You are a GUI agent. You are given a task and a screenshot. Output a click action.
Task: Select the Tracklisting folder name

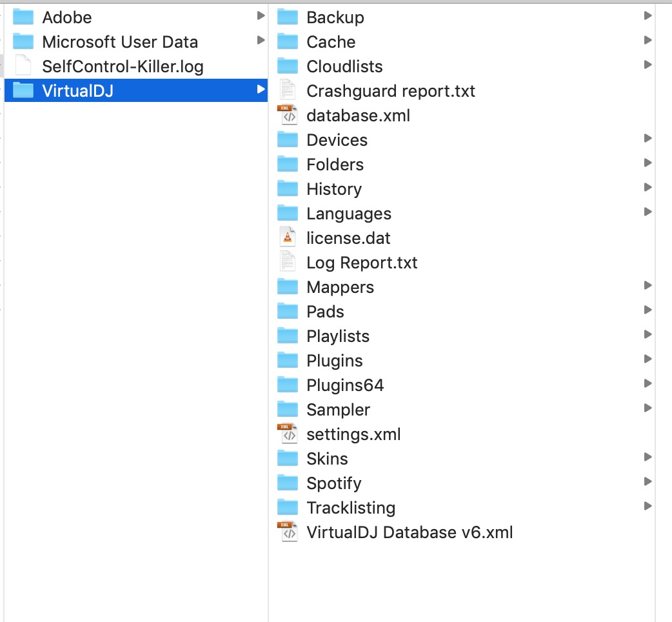(x=351, y=508)
